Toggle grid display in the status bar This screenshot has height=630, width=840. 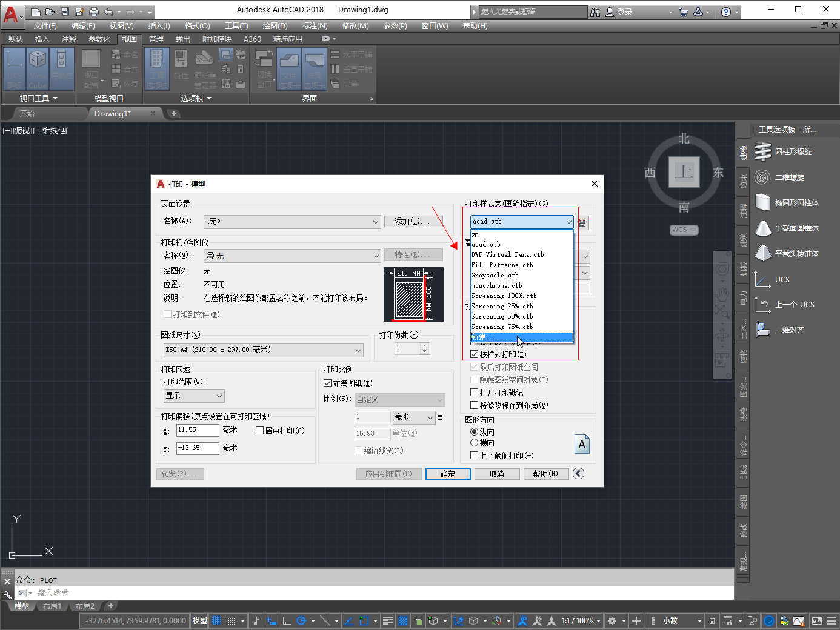pos(216,620)
